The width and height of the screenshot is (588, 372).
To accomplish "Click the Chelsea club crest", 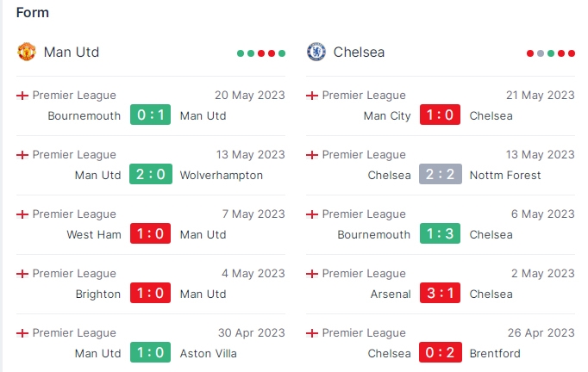I will [316, 52].
